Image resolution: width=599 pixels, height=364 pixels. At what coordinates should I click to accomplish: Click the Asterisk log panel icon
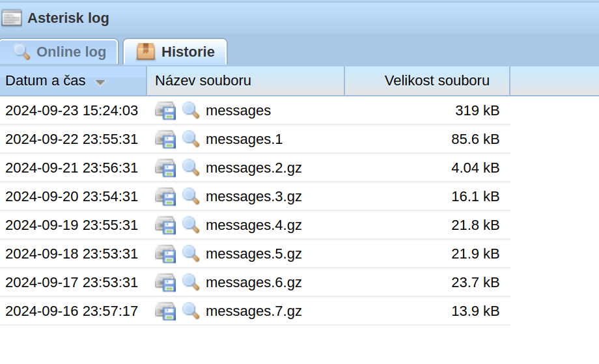pos(12,18)
